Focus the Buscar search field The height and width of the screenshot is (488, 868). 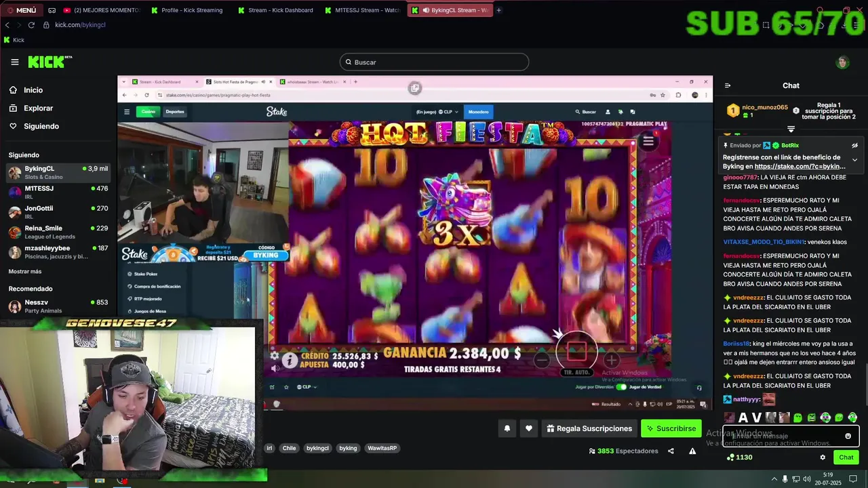[x=434, y=62]
